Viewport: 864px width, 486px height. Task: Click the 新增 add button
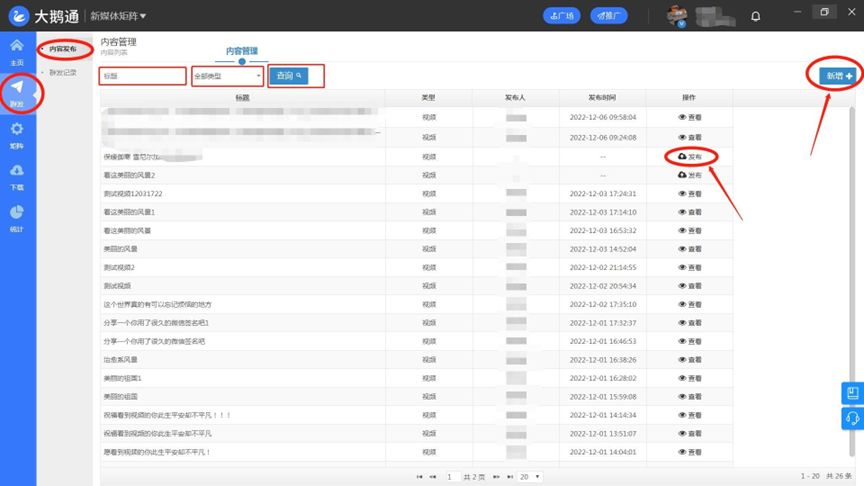click(836, 76)
